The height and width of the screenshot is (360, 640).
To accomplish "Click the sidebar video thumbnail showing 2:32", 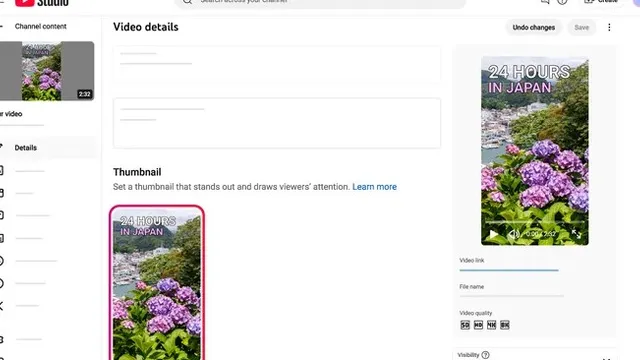I will 47,71.
